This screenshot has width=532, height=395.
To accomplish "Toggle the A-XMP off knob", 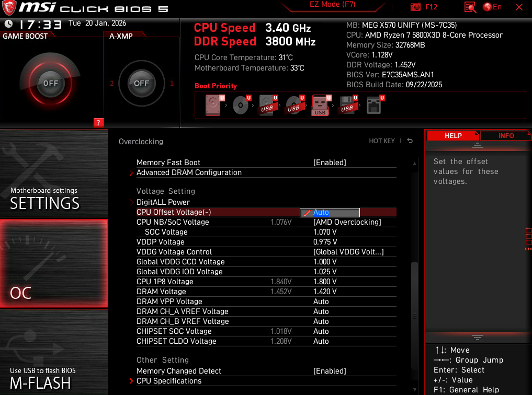I will [x=141, y=83].
